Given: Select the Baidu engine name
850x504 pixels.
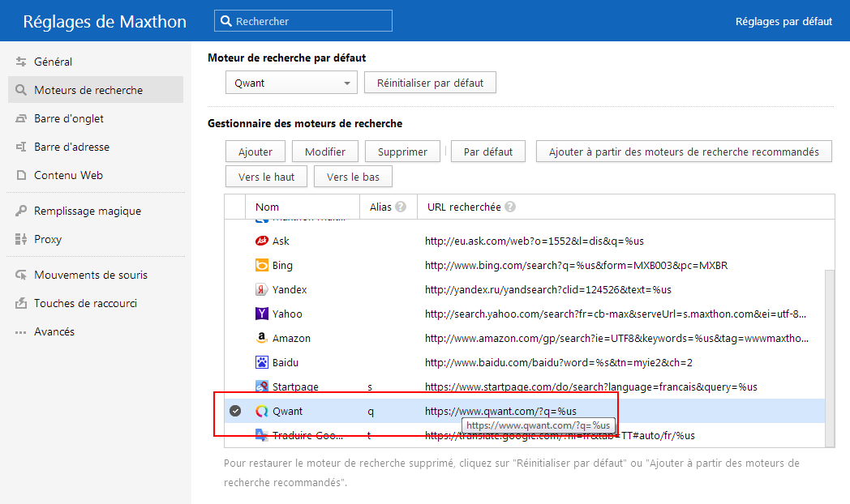Looking at the screenshot, I should point(285,363).
